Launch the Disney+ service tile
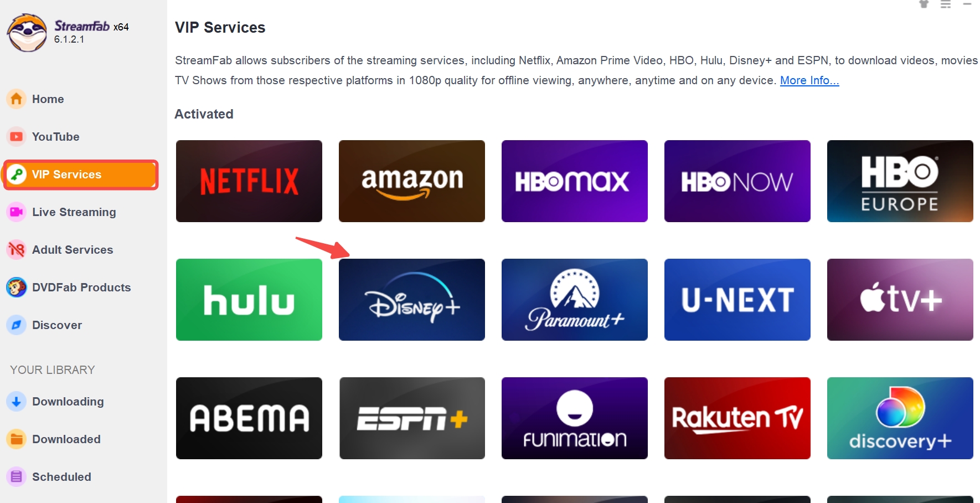Screen dimensions: 980x503 [412, 300]
